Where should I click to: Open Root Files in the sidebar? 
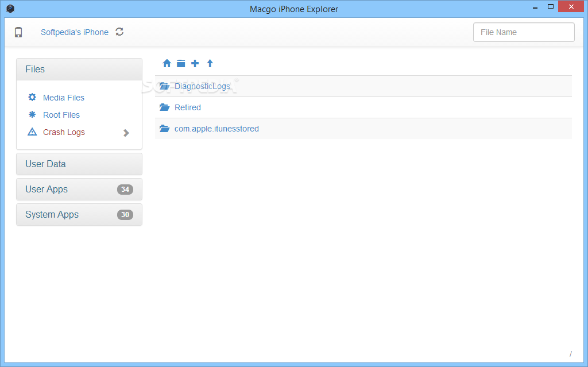61,115
